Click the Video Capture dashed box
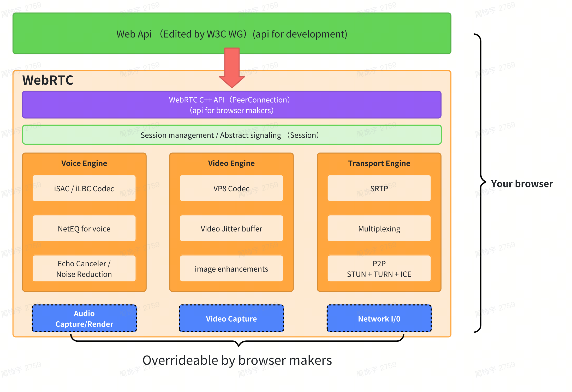 [231, 318]
